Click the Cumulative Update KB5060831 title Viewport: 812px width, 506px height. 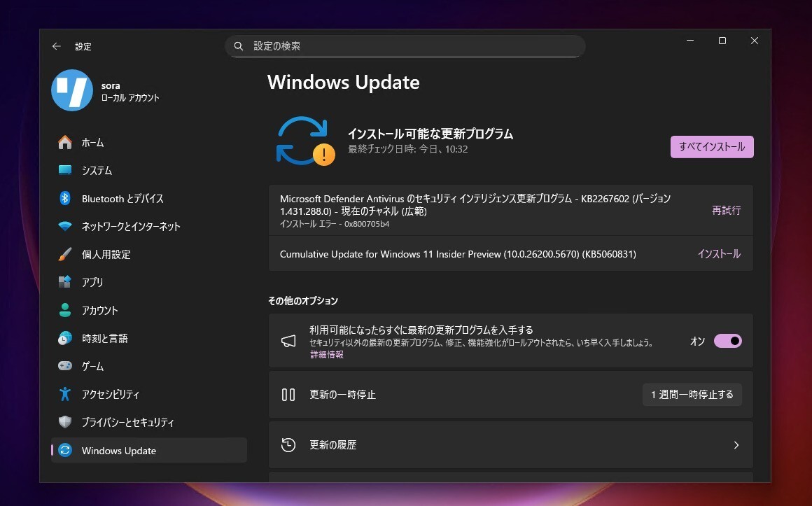458,254
